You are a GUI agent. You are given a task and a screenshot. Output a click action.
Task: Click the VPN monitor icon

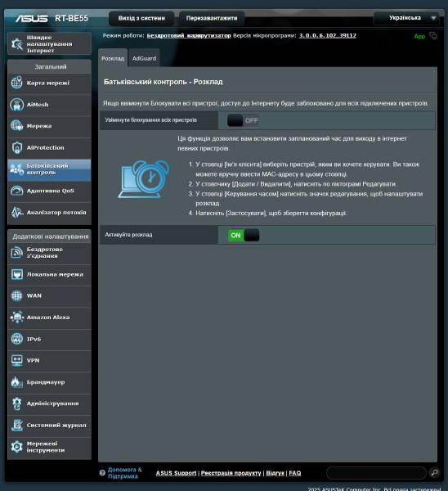pyautogui.click(x=17, y=360)
